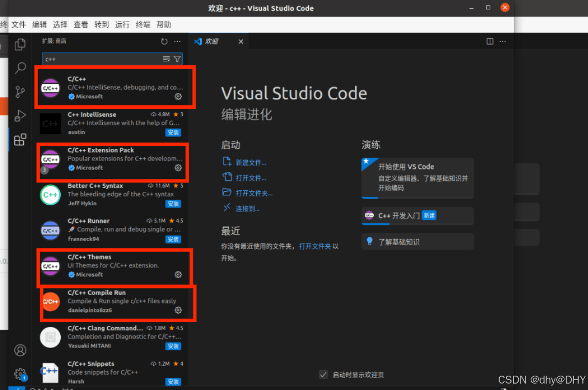
Task: Open the Search view in activity bar
Action: click(x=20, y=68)
